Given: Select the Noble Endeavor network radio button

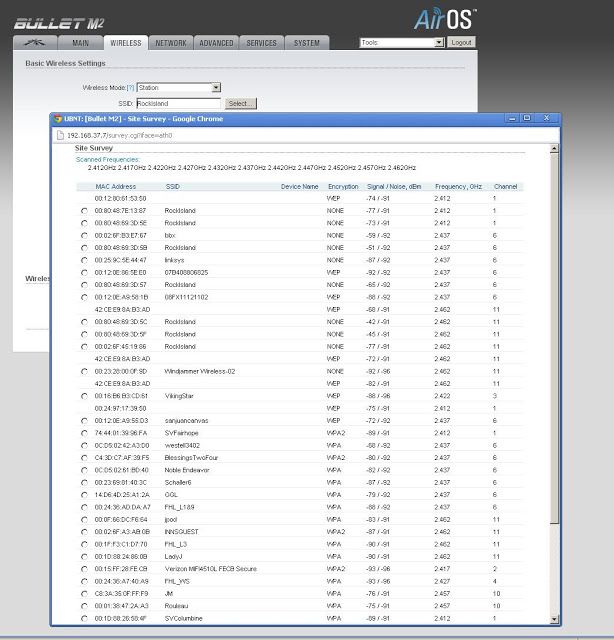Looking at the screenshot, I should [x=84, y=470].
